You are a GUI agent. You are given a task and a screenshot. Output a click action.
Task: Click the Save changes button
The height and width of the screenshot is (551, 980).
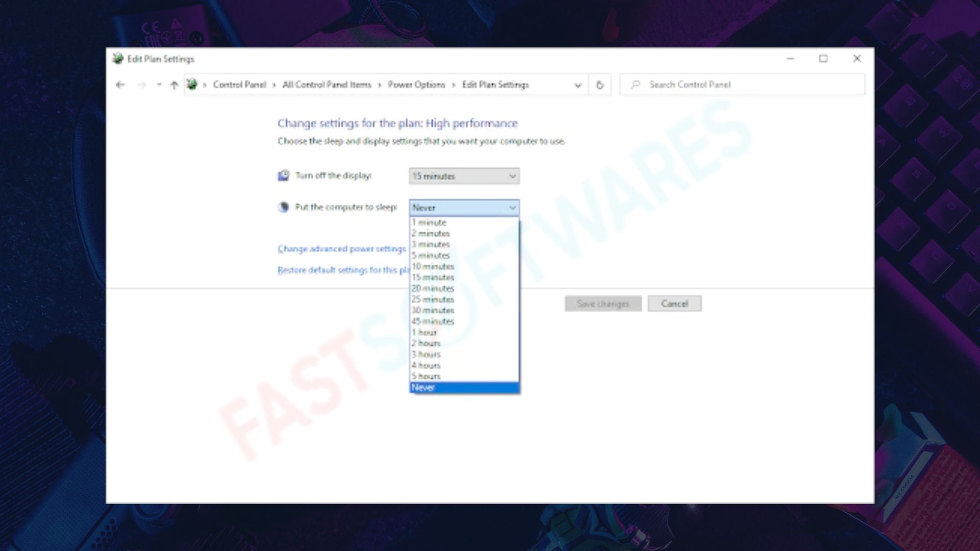point(603,304)
